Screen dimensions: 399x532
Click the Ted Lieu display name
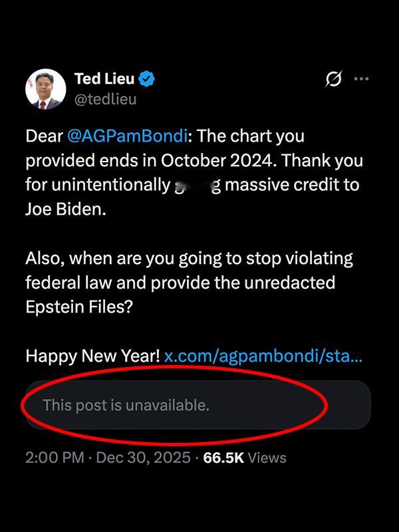point(104,79)
